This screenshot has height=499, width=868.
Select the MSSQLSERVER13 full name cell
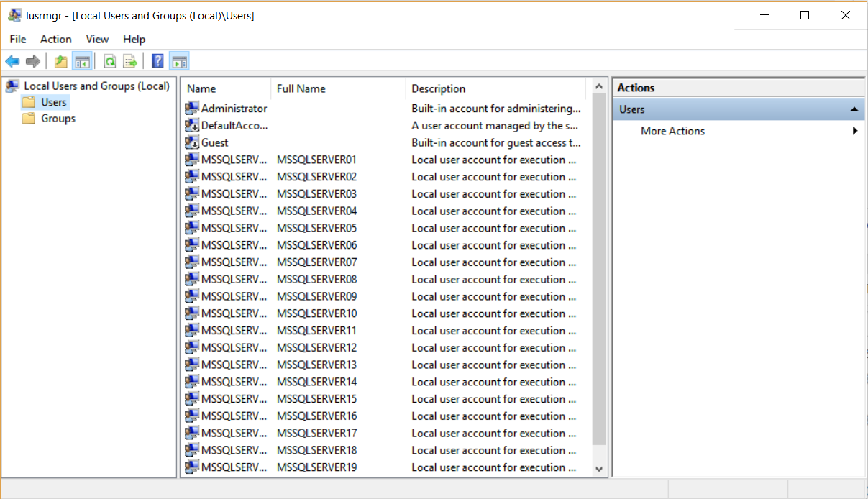coord(316,365)
